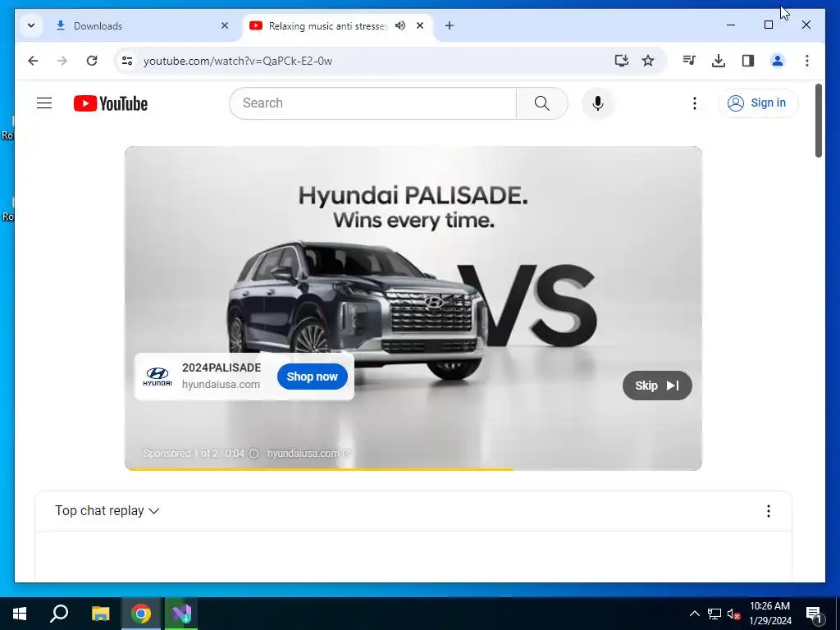Image resolution: width=840 pixels, height=630 pixels.
Task: View site information icon in address bar
Action: [127, 61]
